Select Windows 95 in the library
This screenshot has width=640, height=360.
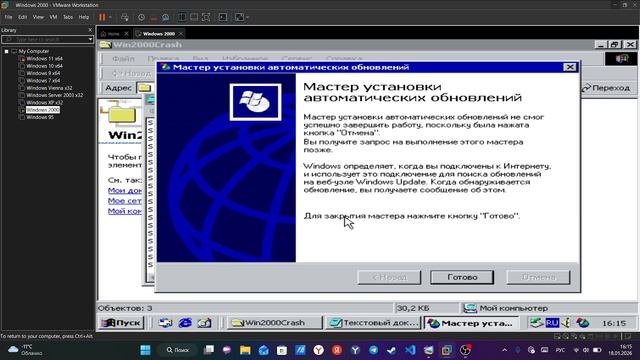[x=40, y=117]
